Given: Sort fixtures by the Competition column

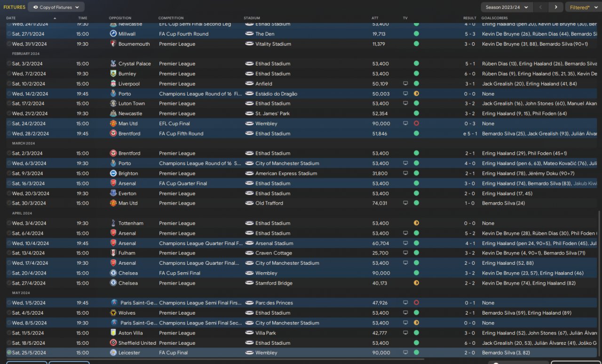Looking at the screenshot, I should tap(171, 18).
